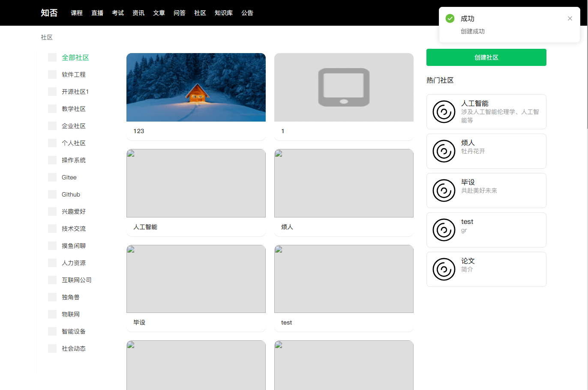Viewport: 588px width, 390px height.
Task: Click the 社区 breadcrumb link
Action: click(x=47, y=37)
